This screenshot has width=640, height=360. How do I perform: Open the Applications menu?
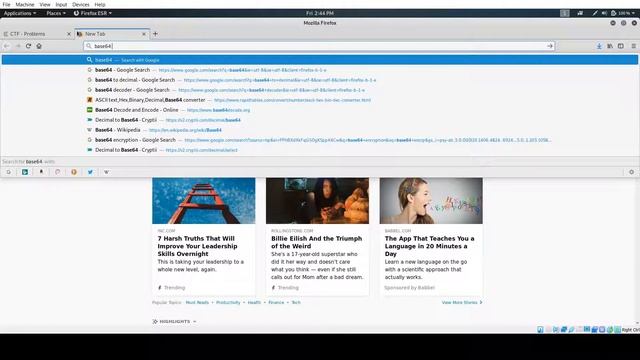[20, 13]
